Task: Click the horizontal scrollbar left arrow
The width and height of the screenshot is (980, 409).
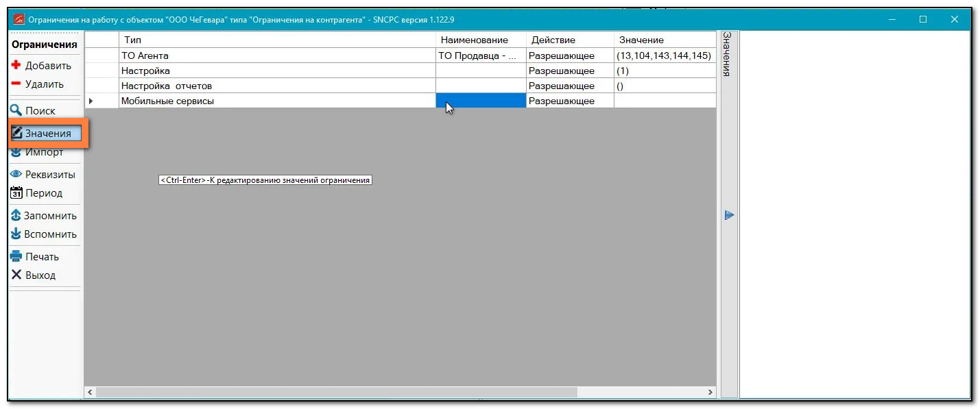Action: 91,392
